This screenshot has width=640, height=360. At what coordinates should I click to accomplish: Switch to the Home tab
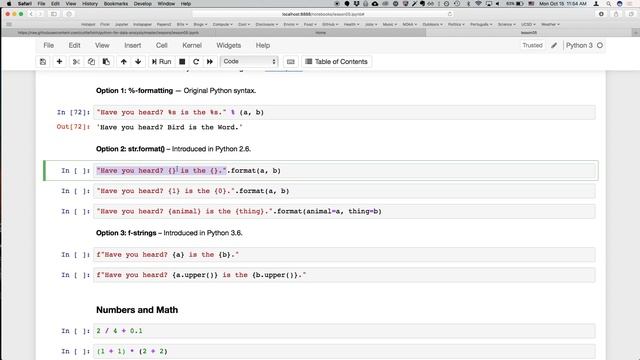(x=321, y=33)
